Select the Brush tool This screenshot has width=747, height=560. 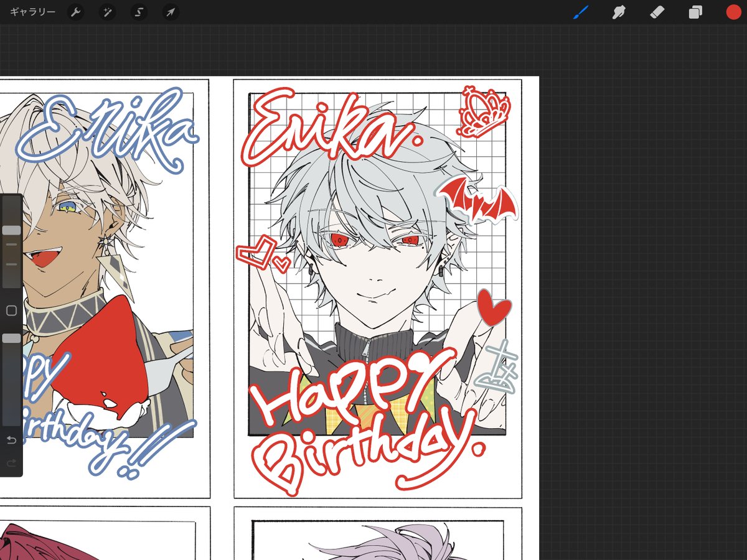pyautogui.click(x=581, y=12)
